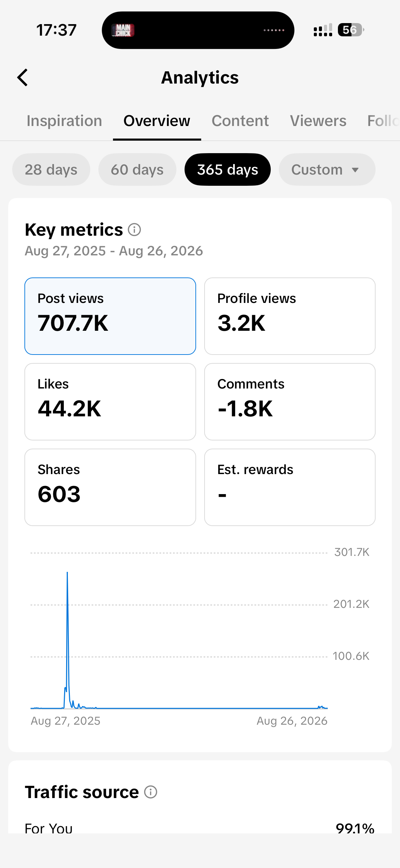This screenshot has width=400, height=868.
Task: Select the Comments metric card
Action: pos(290,402)
